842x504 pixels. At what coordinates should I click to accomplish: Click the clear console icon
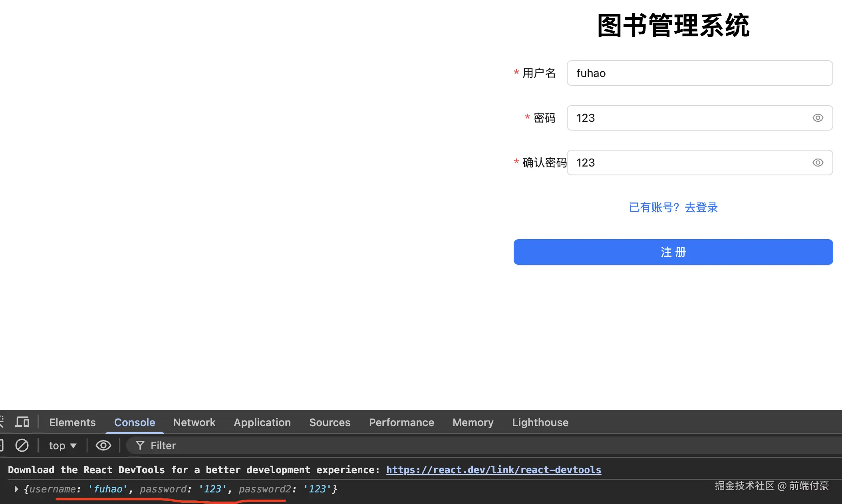click(x=22, y=445)
